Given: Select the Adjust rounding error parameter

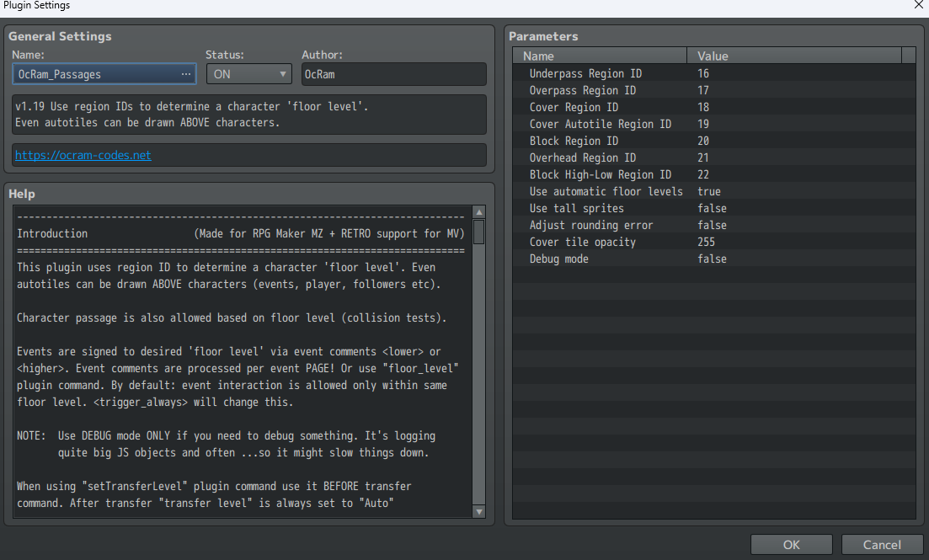Looking at the screenshot, I should [714, 225].
